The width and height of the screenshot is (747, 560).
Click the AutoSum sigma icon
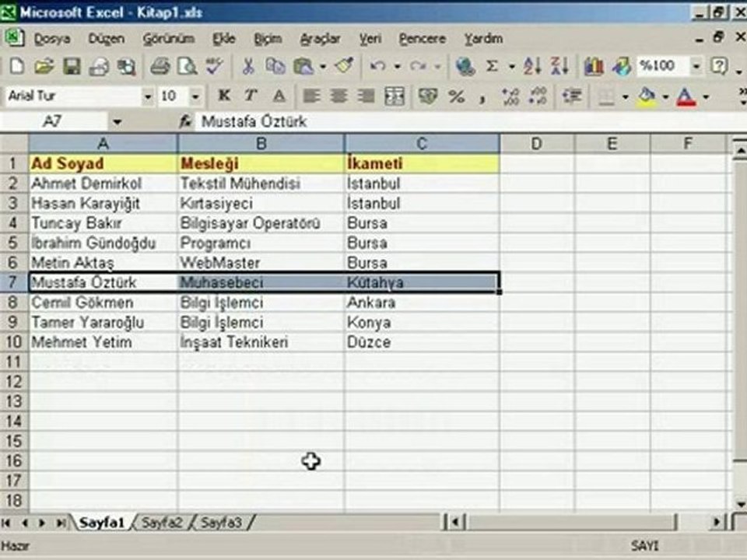[x=492, y=66]
